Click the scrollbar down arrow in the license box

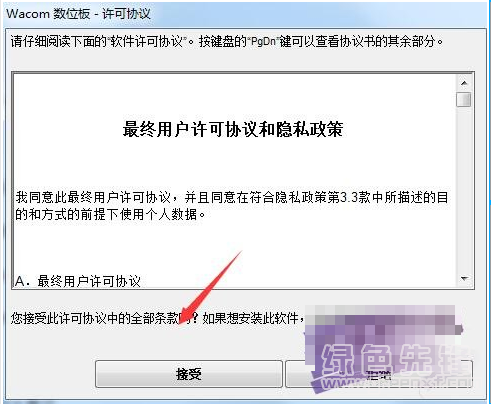pyautogui.click(x=464, y=279)
